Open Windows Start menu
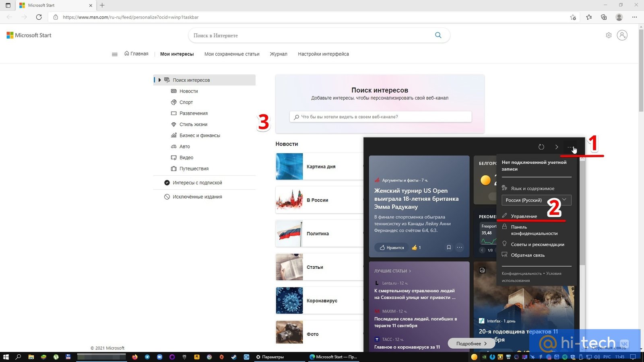 pos(6,357)
